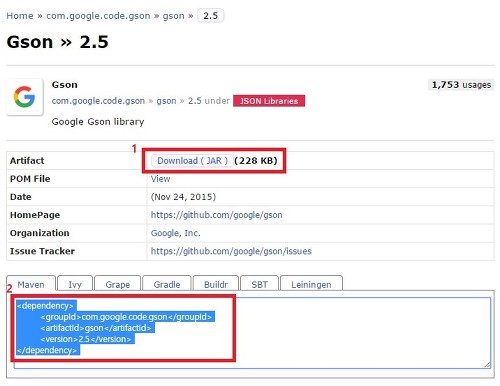500x386 pixels.
Task: Click the '(228 KB)' size text
Action: click(x=256, y=161)
